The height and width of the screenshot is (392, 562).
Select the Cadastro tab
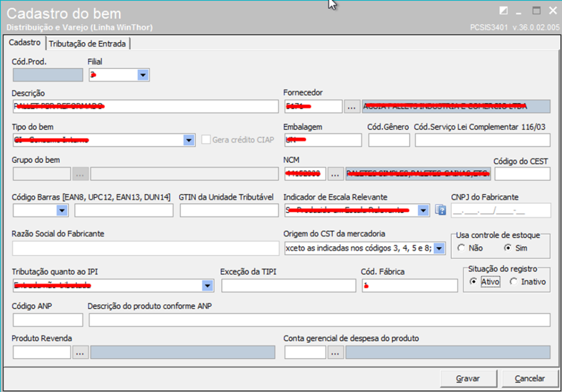[25, 43]
